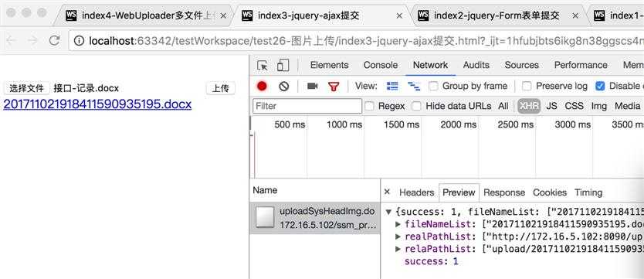Open the Sources panel tab

[521, 65]
